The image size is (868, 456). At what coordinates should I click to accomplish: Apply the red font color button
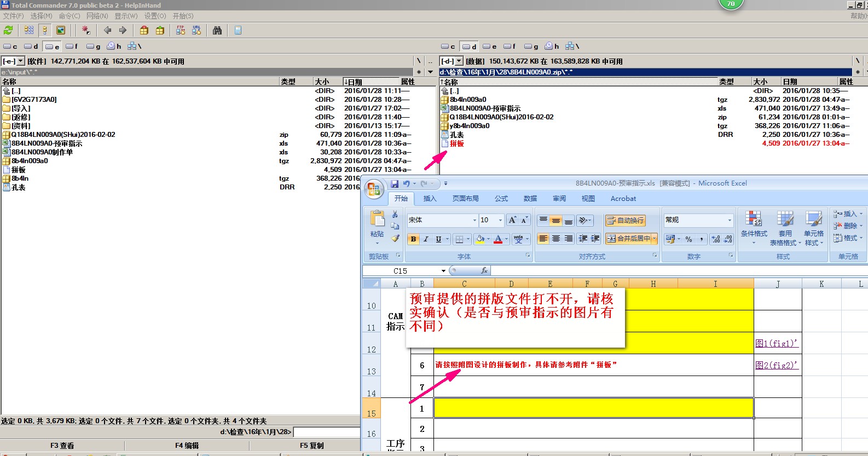(x=498, y=239)
